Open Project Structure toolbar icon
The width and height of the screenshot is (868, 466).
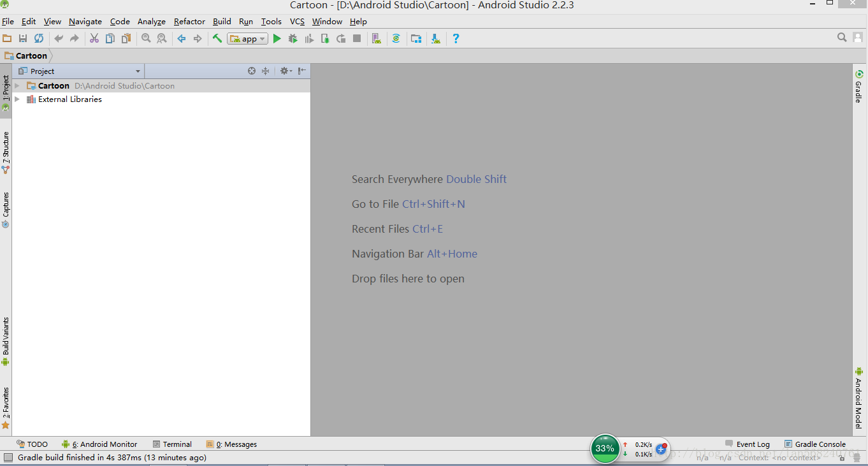click(416, 38)
